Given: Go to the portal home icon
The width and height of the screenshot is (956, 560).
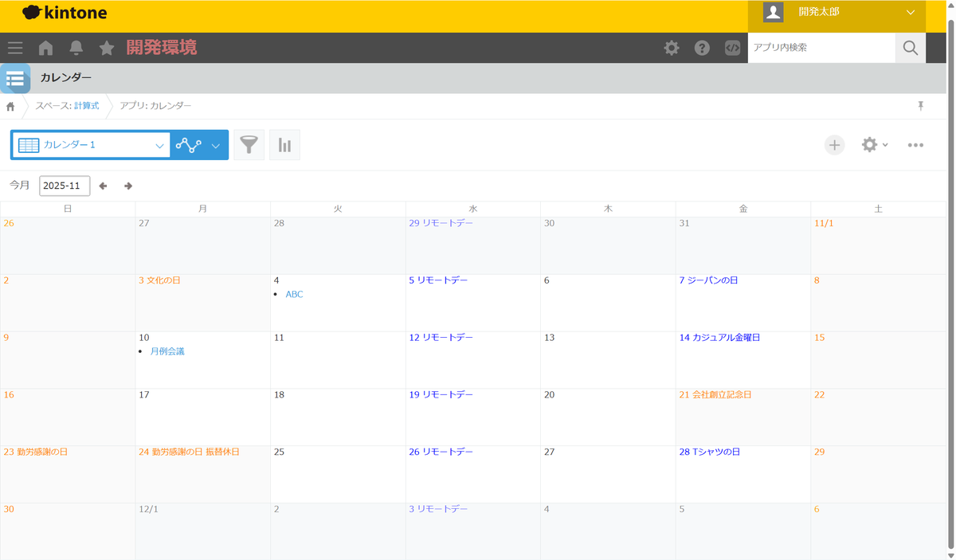Looking at the screenshot, I should click(x=45, y=48).
